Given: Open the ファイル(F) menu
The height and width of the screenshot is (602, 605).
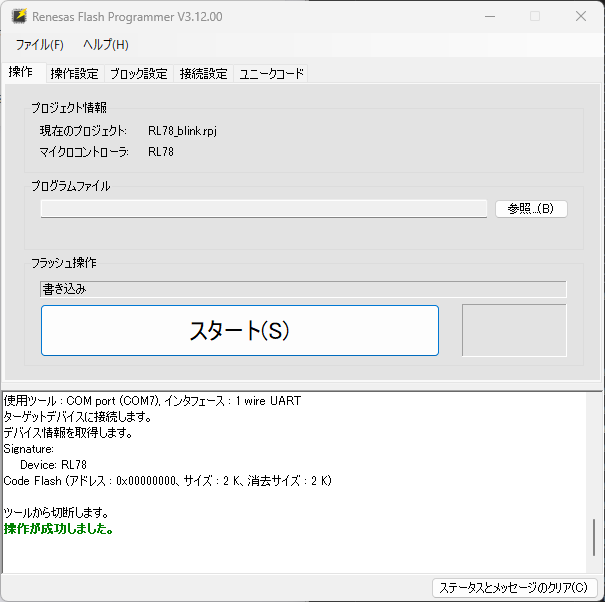Looking at the screenshot, I should click(x=39, y=45).
